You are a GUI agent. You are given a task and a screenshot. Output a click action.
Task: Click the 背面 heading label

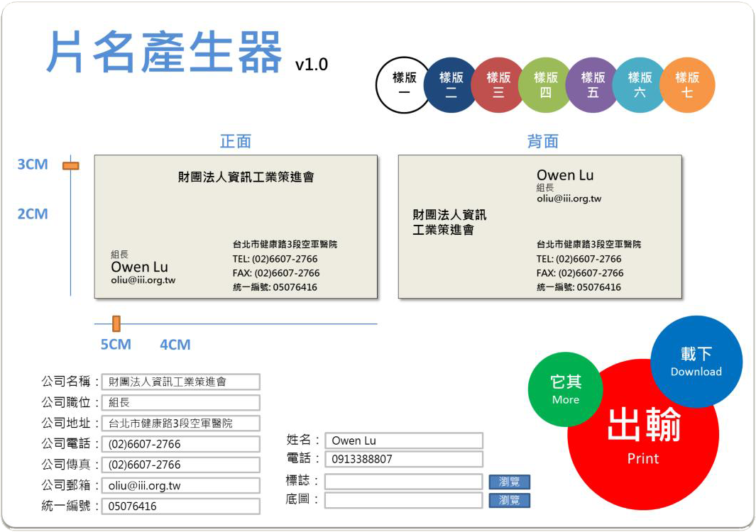(x=543, y=141)
